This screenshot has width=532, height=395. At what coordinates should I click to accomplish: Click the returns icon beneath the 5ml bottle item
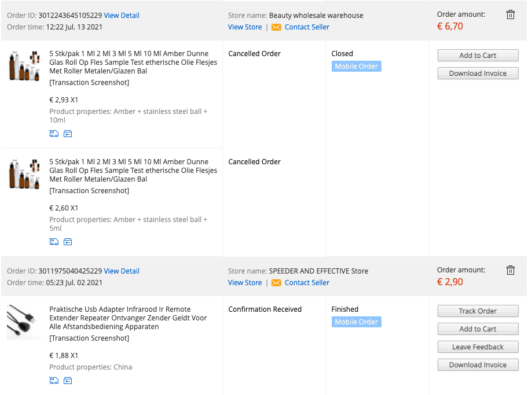pyautogui.click(x=68, y=241)
